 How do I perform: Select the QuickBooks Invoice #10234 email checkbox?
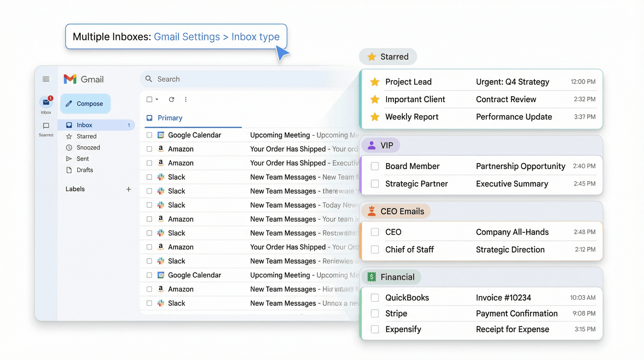[375, 297]
